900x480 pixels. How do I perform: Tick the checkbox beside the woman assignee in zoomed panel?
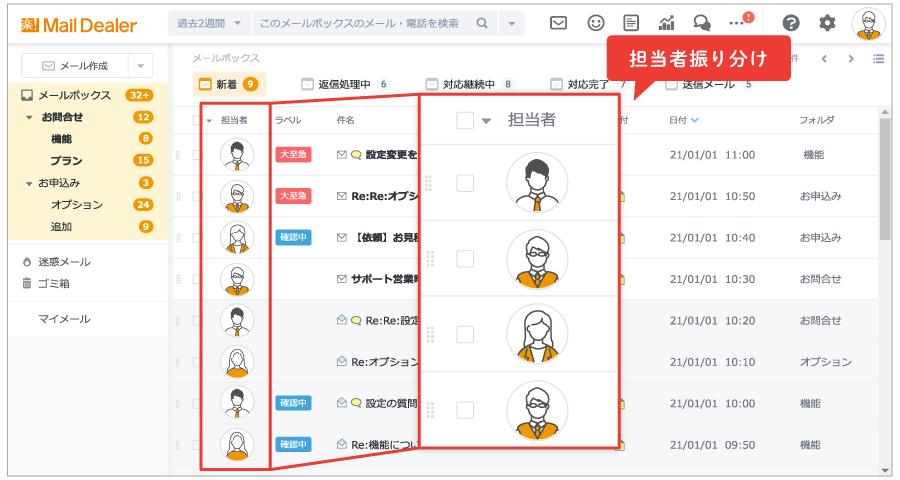pyautogui.click(x=465, y=334)
